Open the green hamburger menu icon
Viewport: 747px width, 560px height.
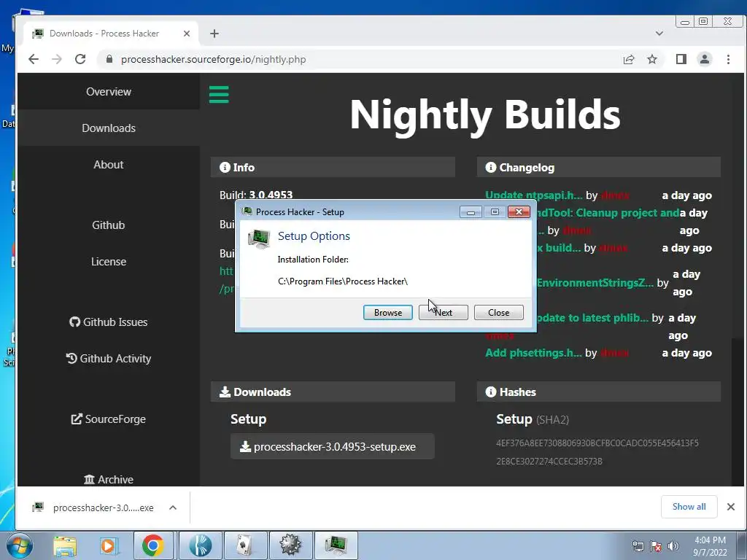[x=219, y=94]
